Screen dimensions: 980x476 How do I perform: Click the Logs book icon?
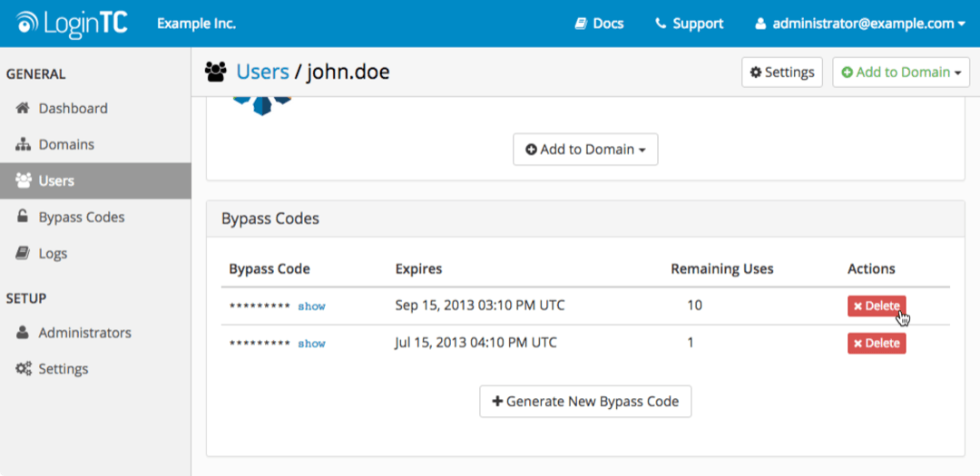click(23, 253)
